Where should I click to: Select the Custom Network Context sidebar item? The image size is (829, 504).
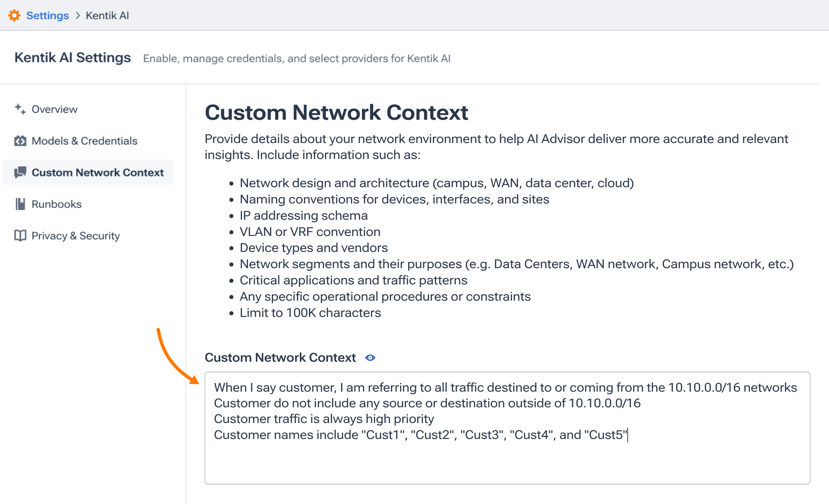point(98,172)
